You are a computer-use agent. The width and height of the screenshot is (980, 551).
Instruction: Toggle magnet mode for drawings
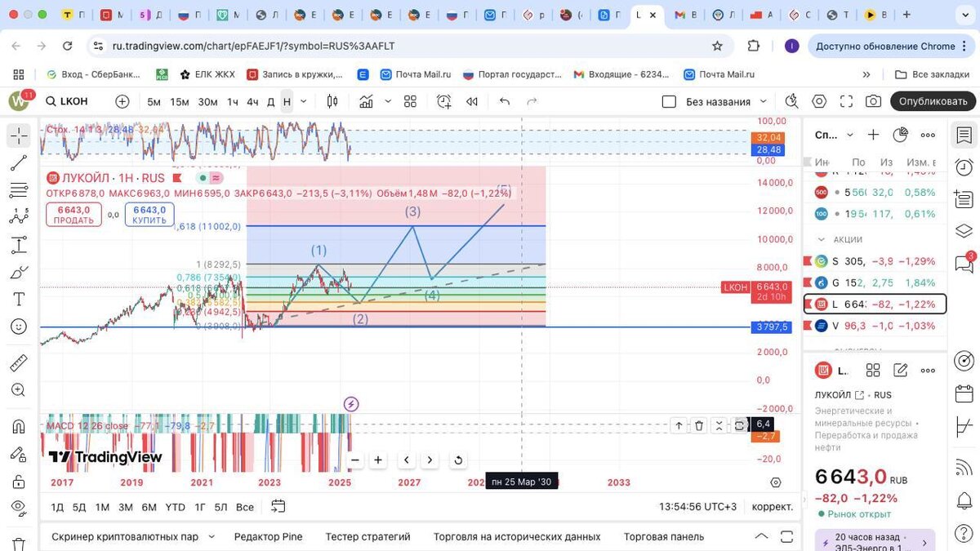[x=19, y=426]
